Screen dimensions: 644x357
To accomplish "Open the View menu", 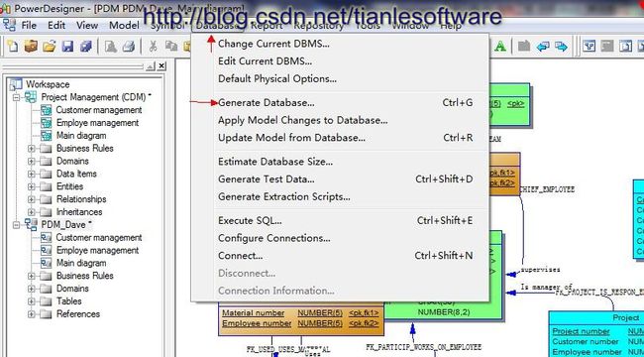I will point(87,25).
